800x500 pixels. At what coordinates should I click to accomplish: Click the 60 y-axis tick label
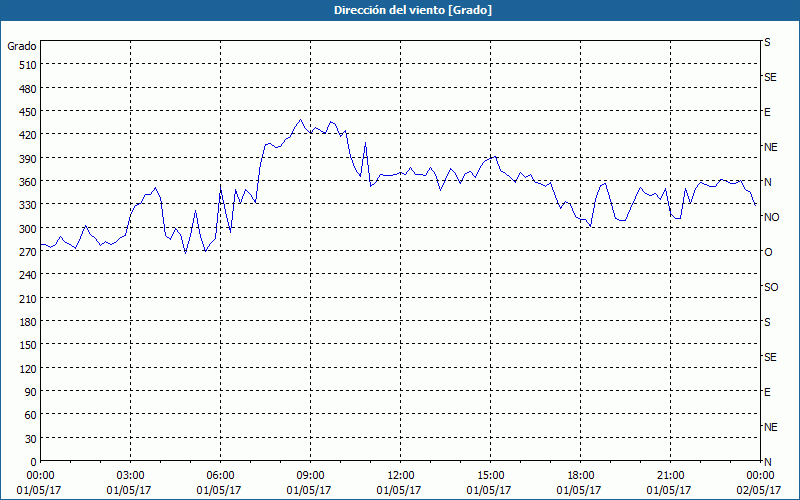[x=31, y=415]
